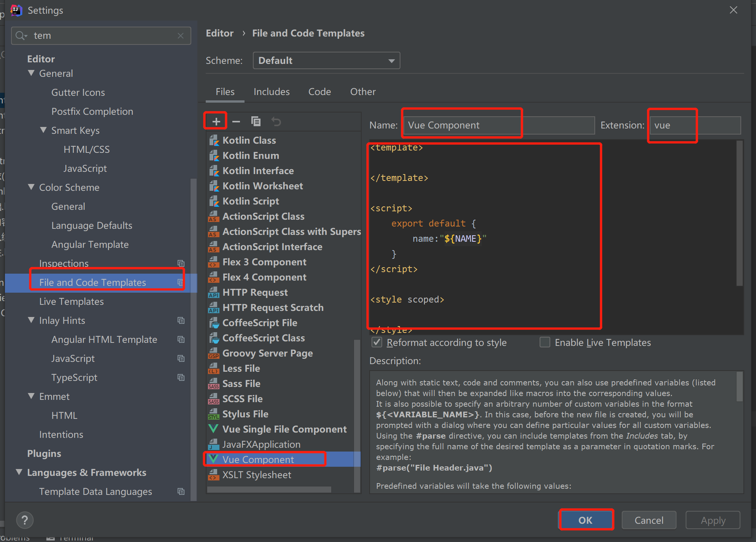756x542 pixels.
Task: Open the Scheme dropdown
Action: pyautogui.click(x=326, y=60)
